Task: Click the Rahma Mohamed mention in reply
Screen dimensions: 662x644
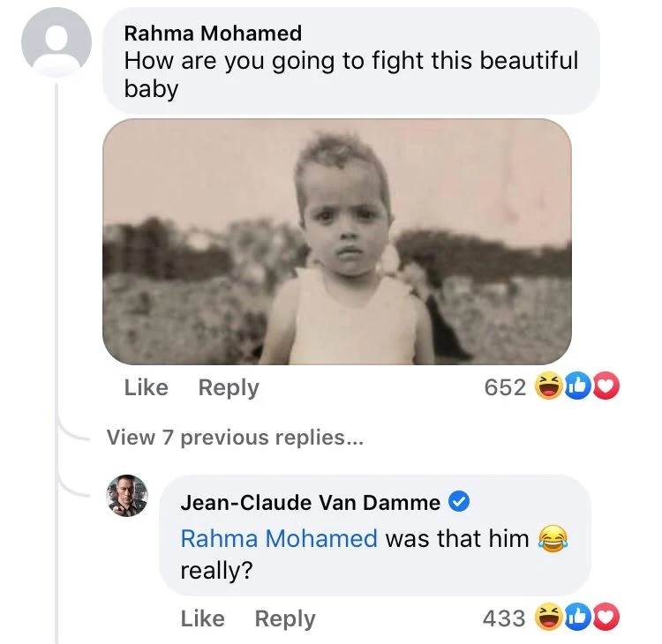Action: coord(278,538)
